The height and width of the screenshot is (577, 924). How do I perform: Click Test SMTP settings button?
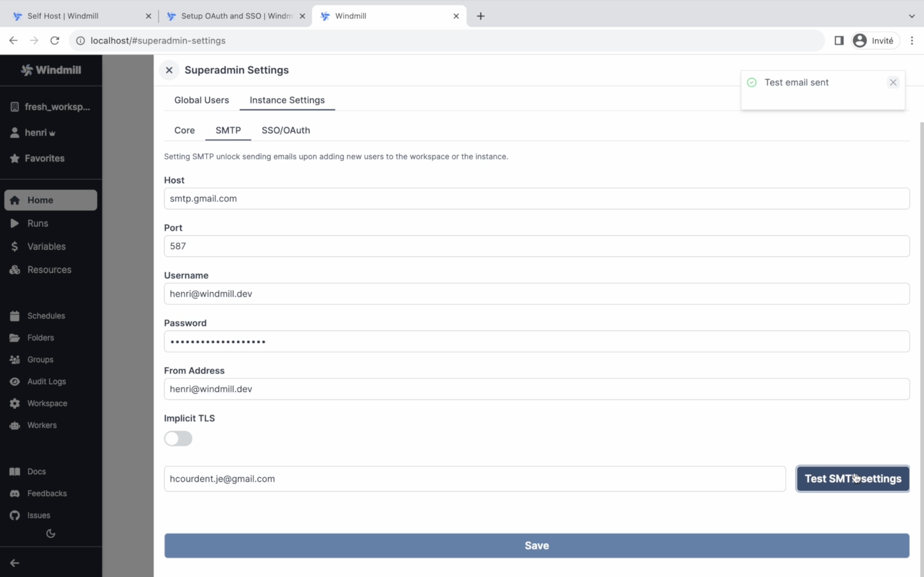click(x=852, y=479)
